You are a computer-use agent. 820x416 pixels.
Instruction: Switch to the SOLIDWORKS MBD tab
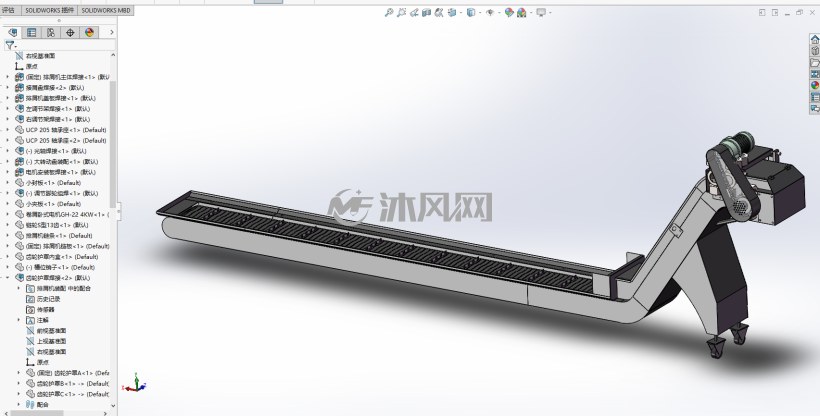tap(106, 10)
